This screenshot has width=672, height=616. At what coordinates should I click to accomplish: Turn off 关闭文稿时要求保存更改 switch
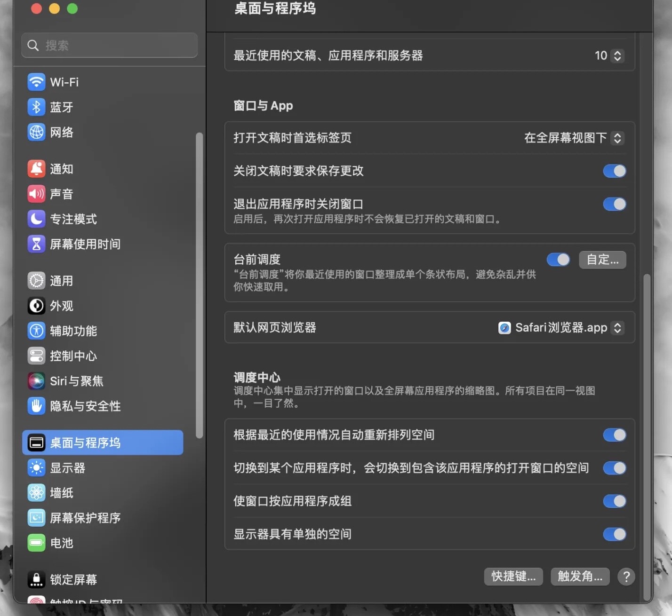pyautogui.click(x=614, y=171)
